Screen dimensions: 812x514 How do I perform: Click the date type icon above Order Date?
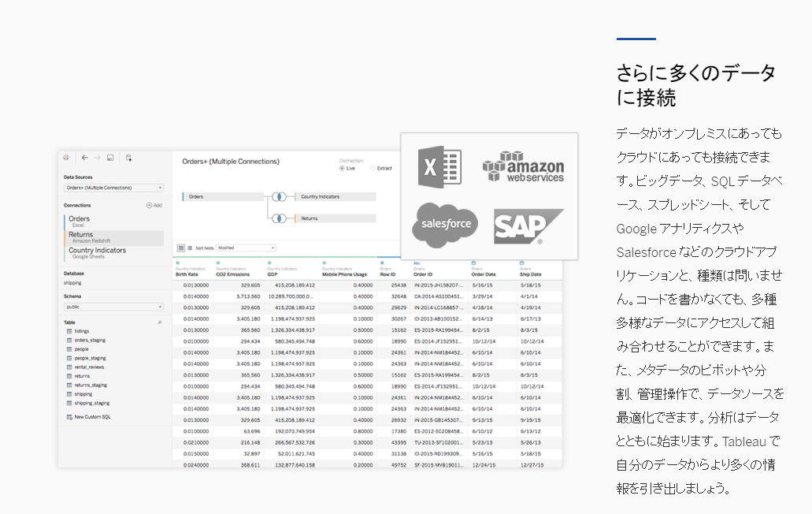click(473, 263)
